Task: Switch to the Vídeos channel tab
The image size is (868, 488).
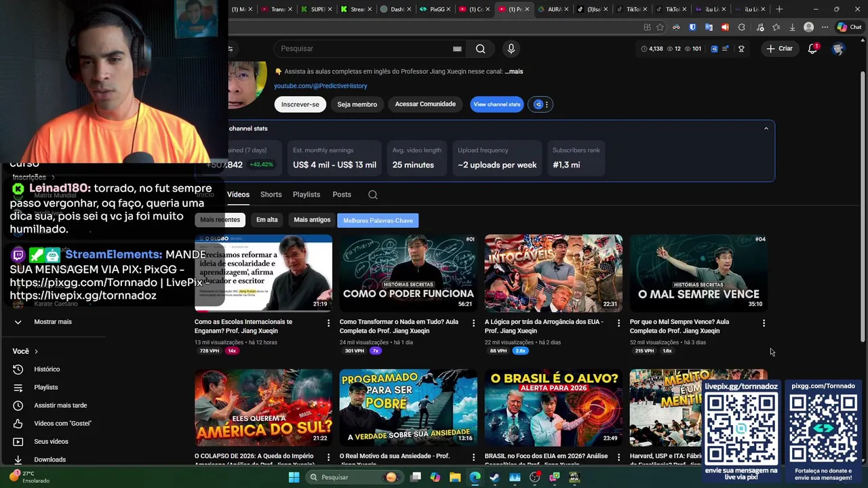Action: [x=238, y=195]
